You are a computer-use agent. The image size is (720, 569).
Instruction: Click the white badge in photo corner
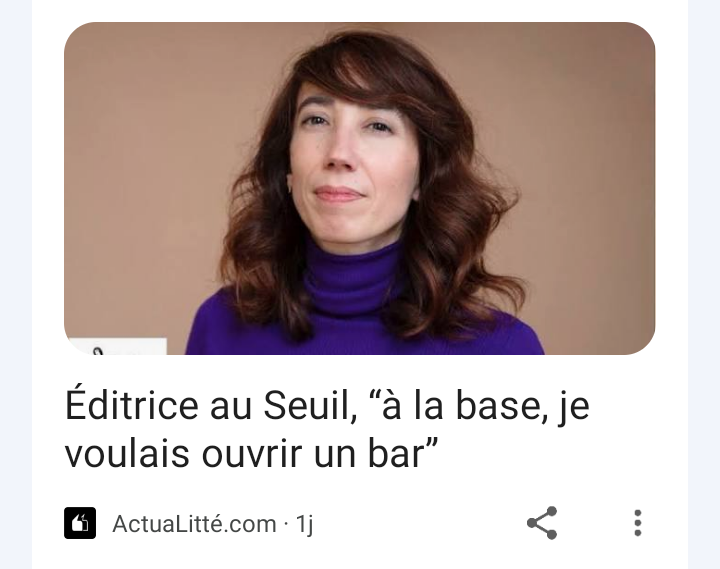pos(117,347)
